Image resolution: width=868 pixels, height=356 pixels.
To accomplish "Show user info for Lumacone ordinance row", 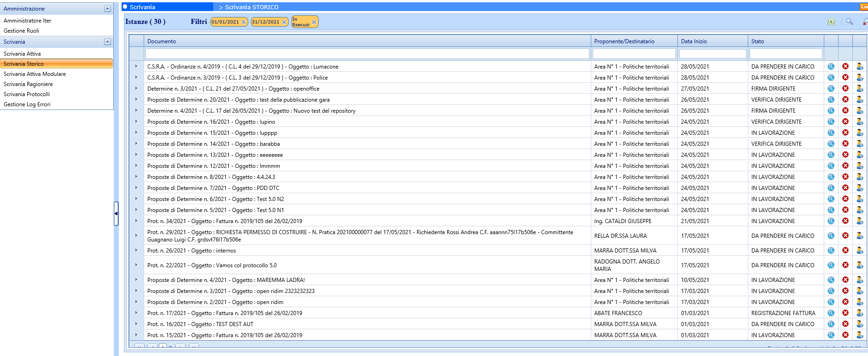I will pyautogui.click(x=860, y=66).
